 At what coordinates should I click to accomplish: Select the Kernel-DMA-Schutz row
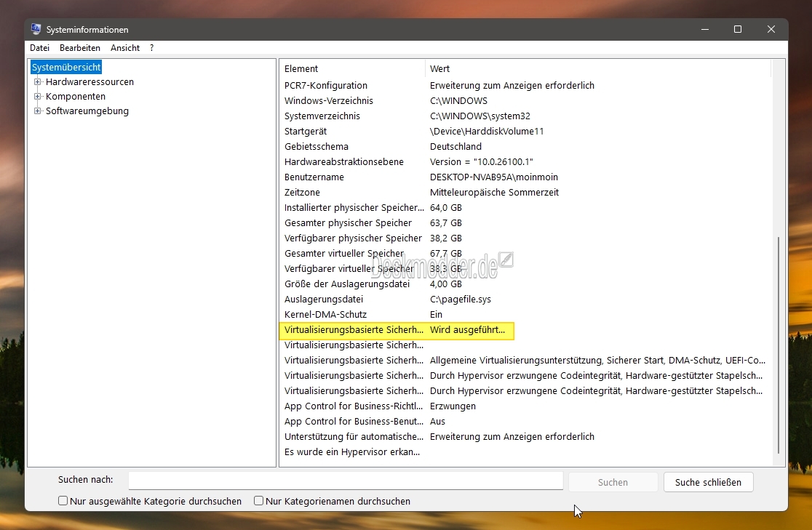click(x=525, y=315)
